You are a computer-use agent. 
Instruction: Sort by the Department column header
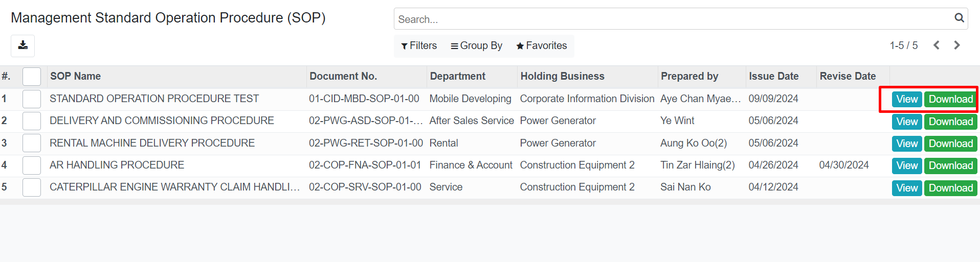coord(458,76)
